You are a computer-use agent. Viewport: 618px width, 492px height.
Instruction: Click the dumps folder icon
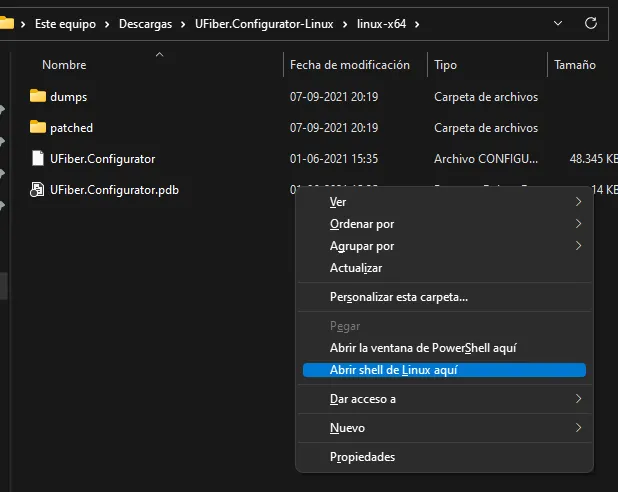[x=38, y=96]
